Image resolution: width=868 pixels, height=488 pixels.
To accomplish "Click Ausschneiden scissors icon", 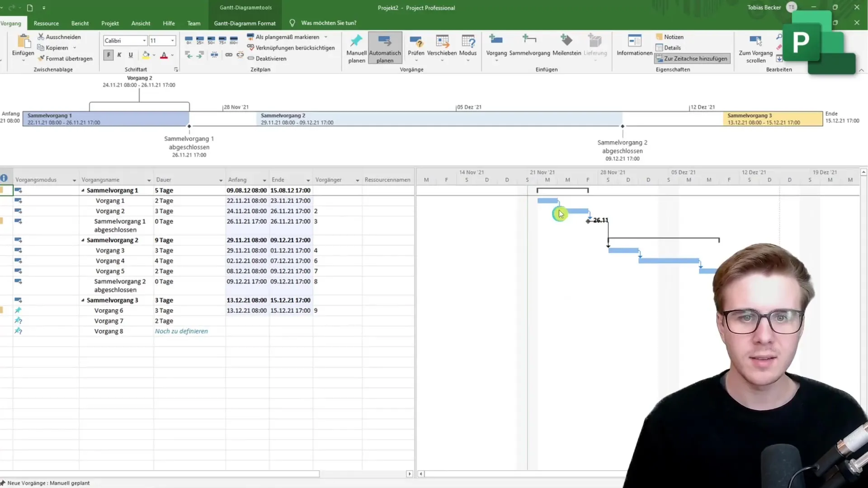I will coord(41,37).
